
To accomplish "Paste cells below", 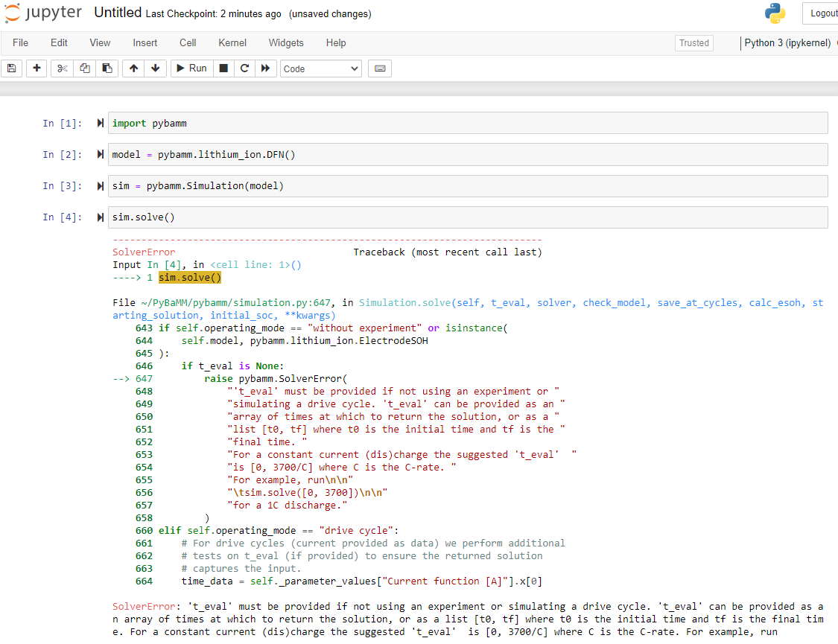I will point(107,68).
